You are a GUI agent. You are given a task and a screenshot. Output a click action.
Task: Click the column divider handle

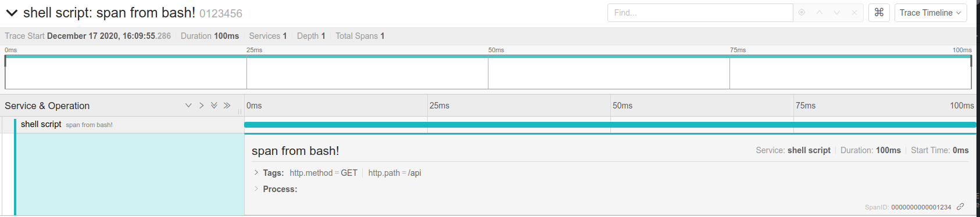pyautogui.click(x=239, y=111)
